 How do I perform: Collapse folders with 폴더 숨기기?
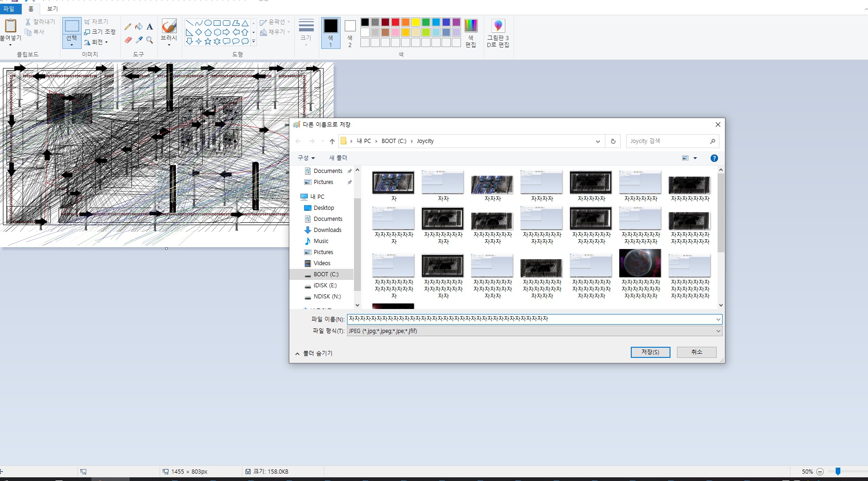pyautogui.click(x=314, y=353)
